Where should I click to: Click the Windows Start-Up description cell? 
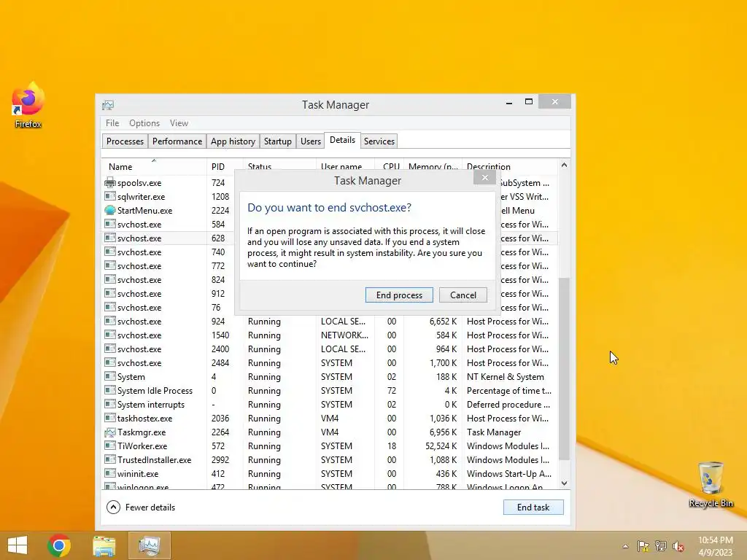508,474
